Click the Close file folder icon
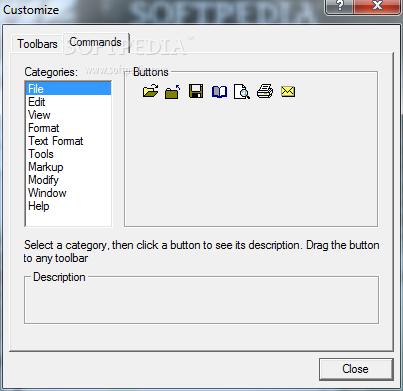Screen dimensions: 403x391 [173, 92]
